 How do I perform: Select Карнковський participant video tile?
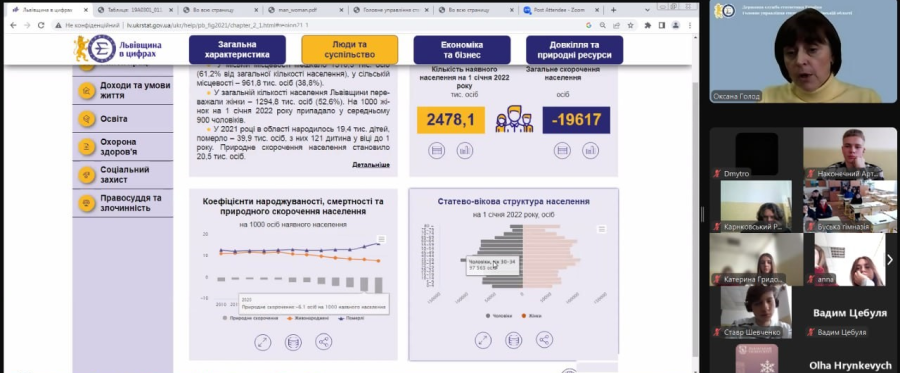click(756, 207)
